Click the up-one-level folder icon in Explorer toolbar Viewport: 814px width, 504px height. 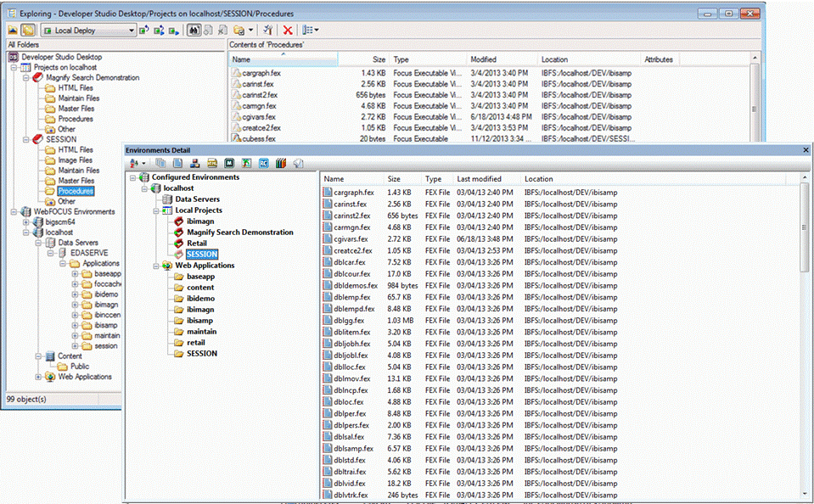(x=13, y=30)
